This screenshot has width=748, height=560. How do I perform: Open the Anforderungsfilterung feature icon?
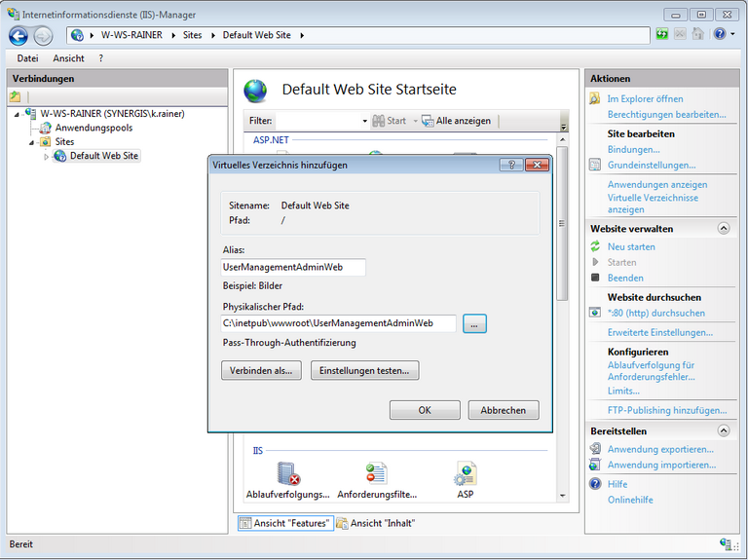click(376, 474)
